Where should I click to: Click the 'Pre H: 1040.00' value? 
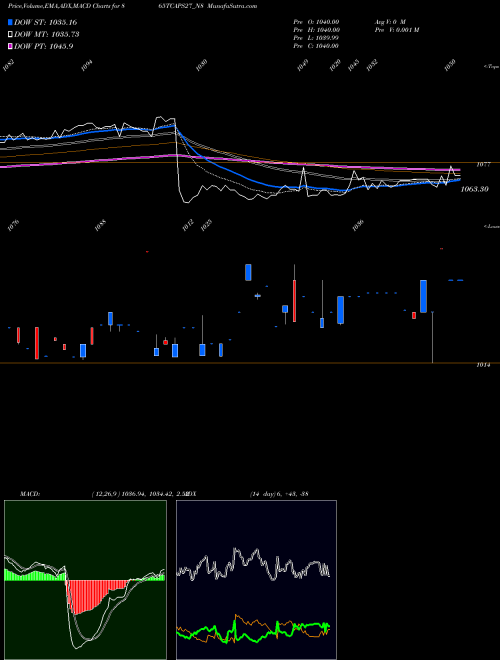click(316, 30)
